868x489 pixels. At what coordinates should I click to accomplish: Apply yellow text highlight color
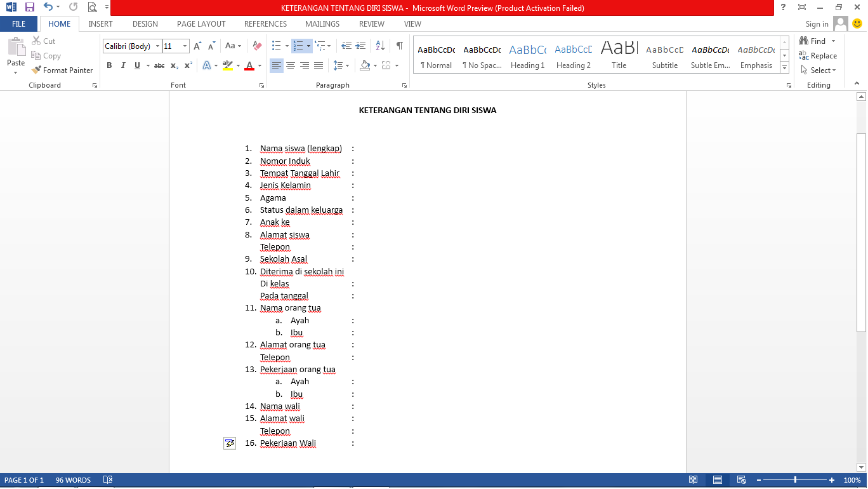click(228, 65)
